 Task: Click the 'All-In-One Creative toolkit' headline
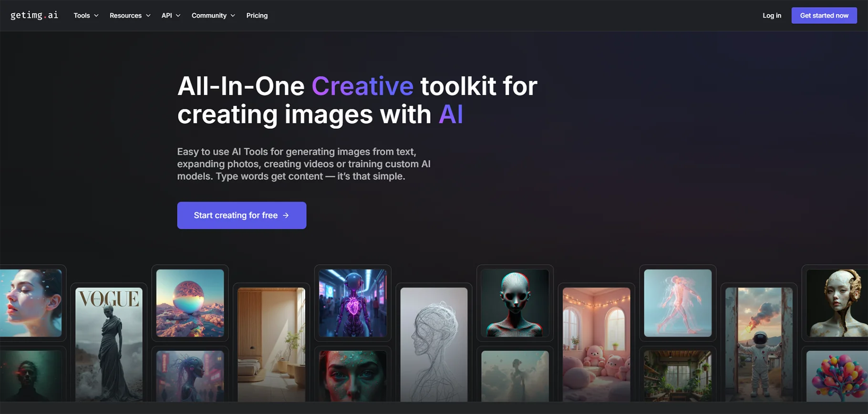pos(357,100)
